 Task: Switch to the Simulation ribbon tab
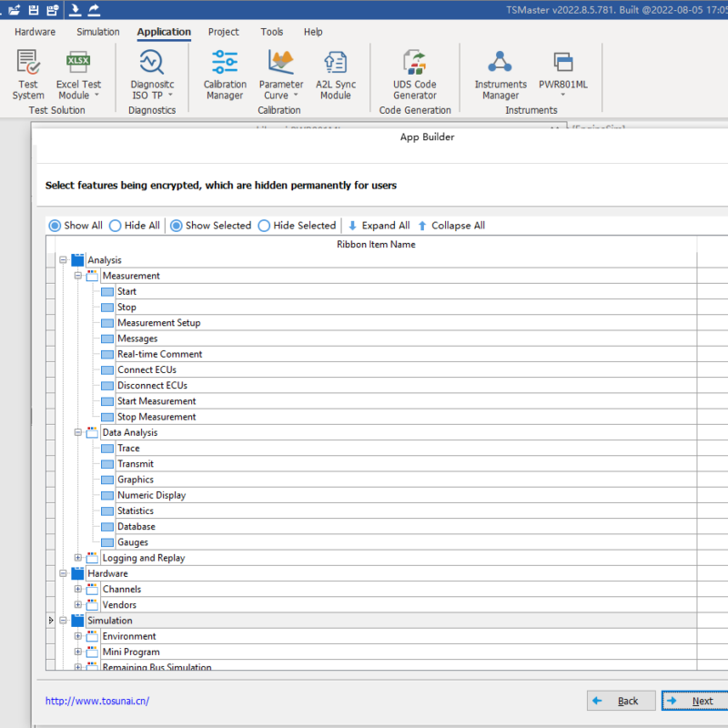click(x=97, y=32)
